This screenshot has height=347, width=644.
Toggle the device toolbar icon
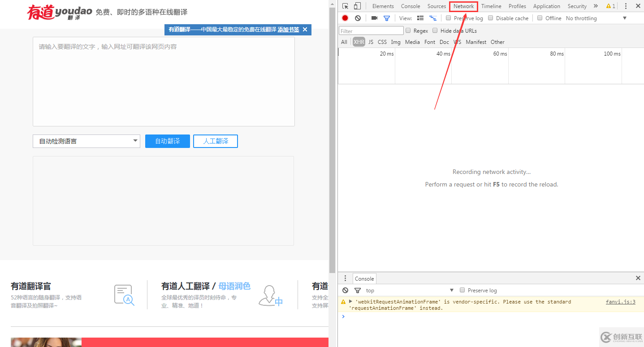pyautogui.click(x=357, y=6)
